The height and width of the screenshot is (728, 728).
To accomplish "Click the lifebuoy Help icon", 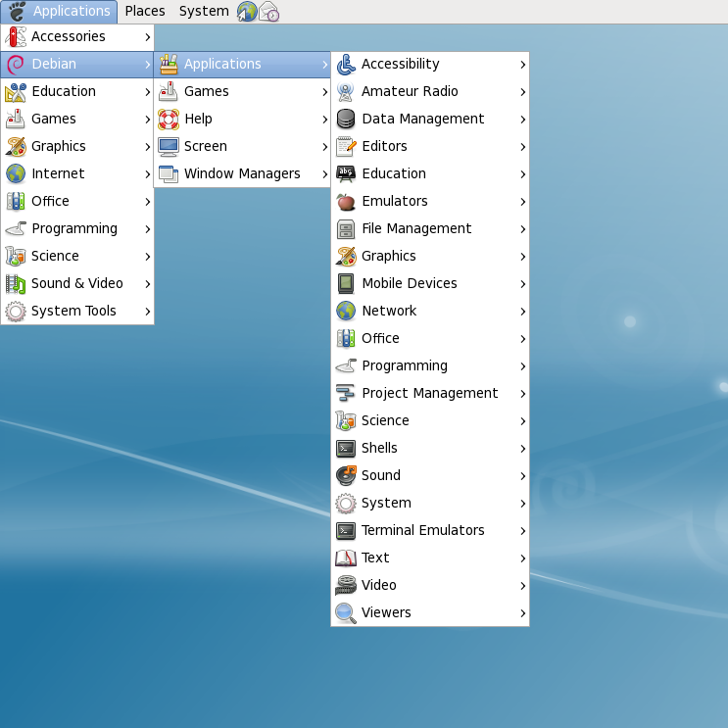I will click(169, 119).
